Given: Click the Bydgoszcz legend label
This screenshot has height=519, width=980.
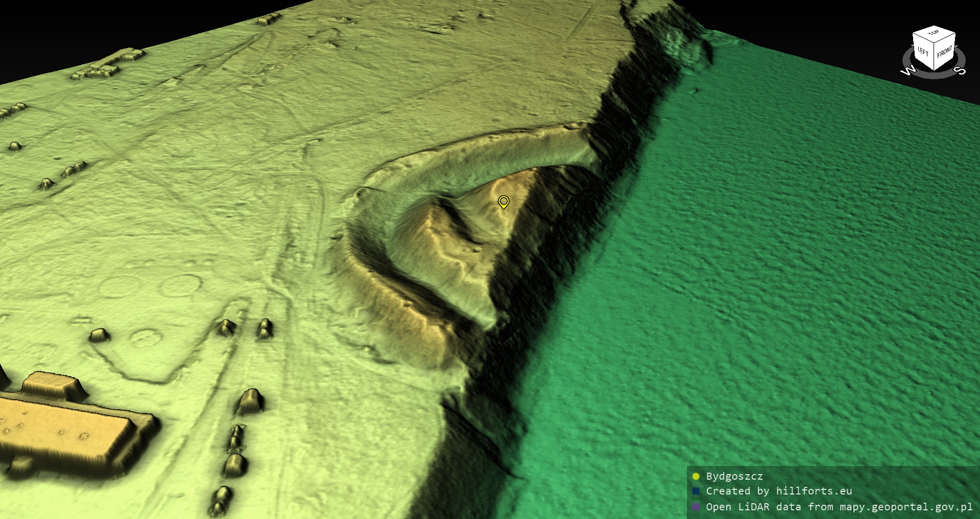Looking at the screenshot, I should coord(734,477).
